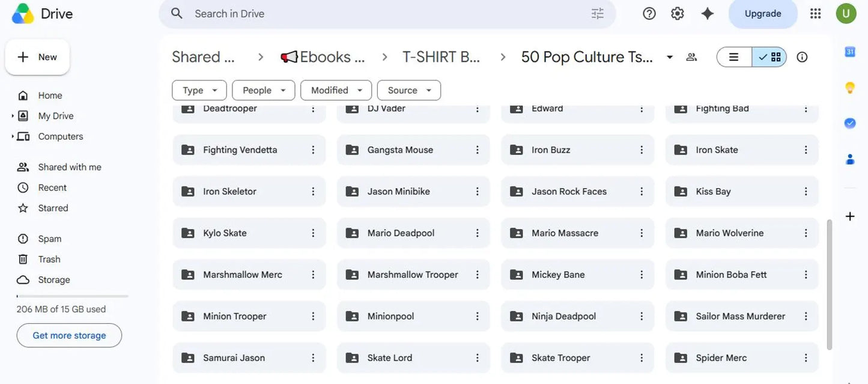Select the Minion Boba Fett folder
This screenshot has width=868, height=384.
click(x=742, y=274)
